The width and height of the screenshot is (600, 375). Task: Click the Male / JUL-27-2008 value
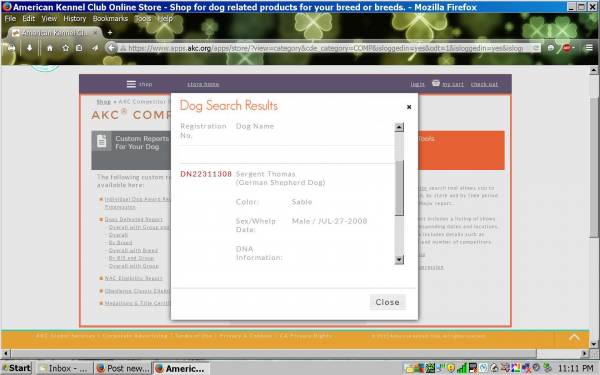click(x=329, y=221)
